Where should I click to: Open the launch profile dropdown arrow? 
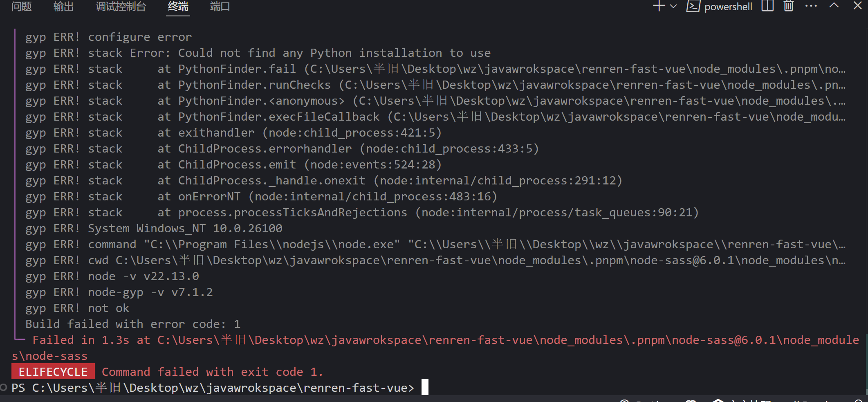click(x=673, y=7)
